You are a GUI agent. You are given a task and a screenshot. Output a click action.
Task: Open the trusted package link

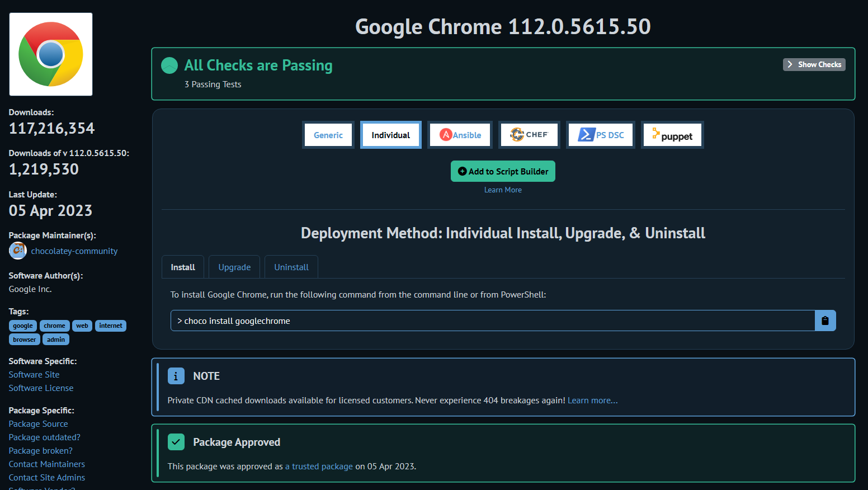[319, 466]
